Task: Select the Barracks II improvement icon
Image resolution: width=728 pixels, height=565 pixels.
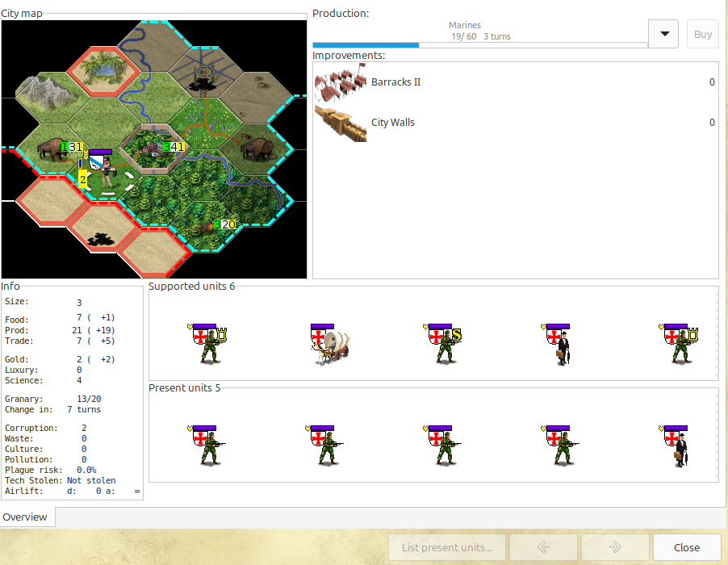Action: pos(340,82)
